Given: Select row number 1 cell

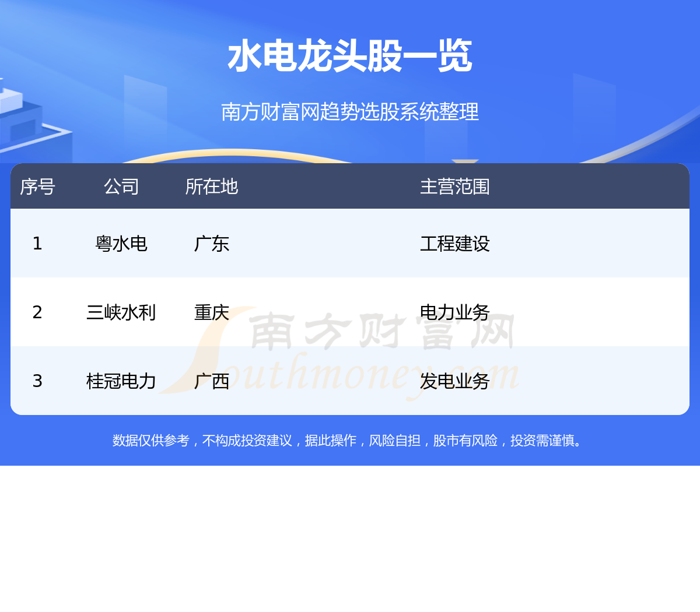Looking at the screenshot, I should (x=37, y=243).
